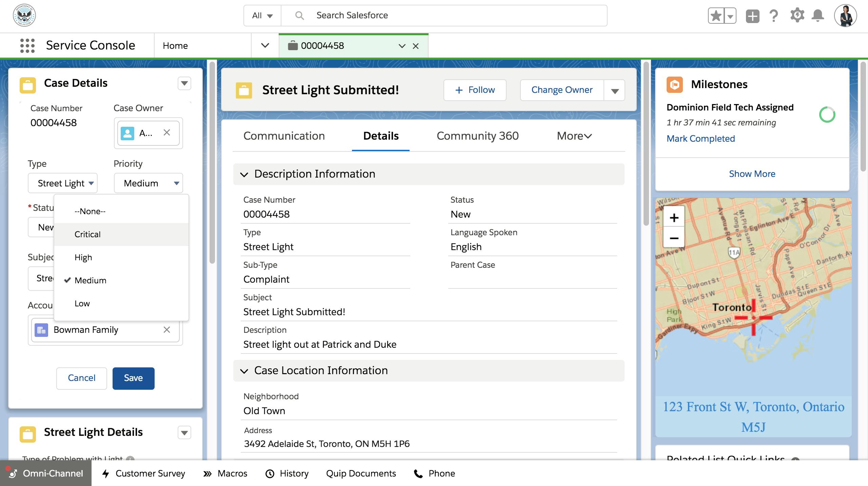Open more case actions dropdown arrow
This screenshot has width=868, height=486.
point(615,90)
